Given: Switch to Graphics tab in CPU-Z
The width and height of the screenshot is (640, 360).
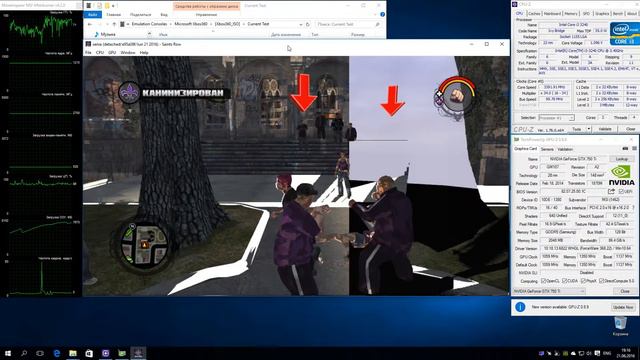Looking at the screenshot, I should point(602,13).
